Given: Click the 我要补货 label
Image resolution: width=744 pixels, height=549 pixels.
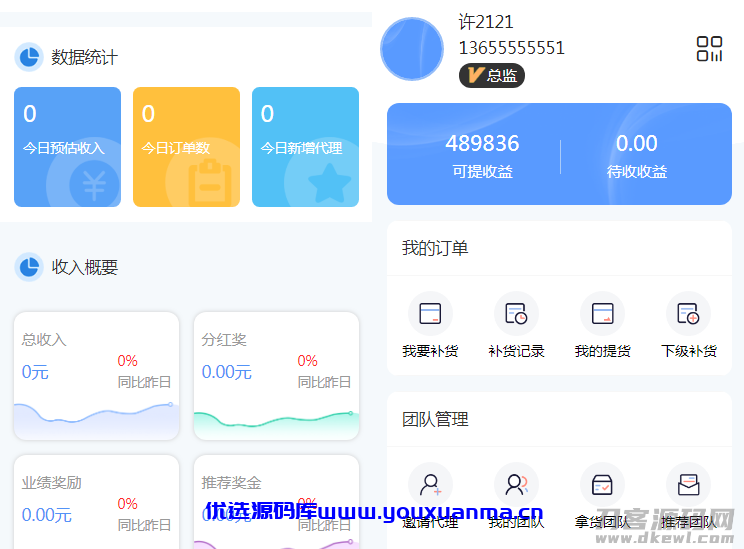Looking at the screenshot, I should click(x=430, y=351).
